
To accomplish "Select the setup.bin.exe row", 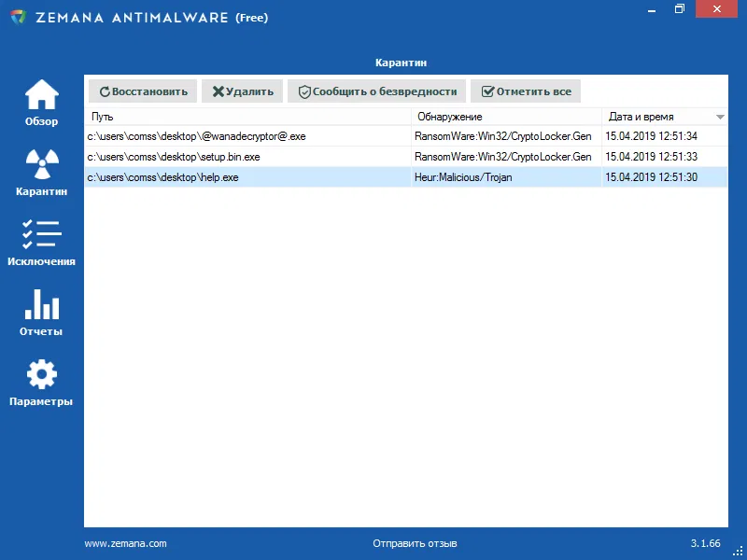I will (x=406, y=157).
